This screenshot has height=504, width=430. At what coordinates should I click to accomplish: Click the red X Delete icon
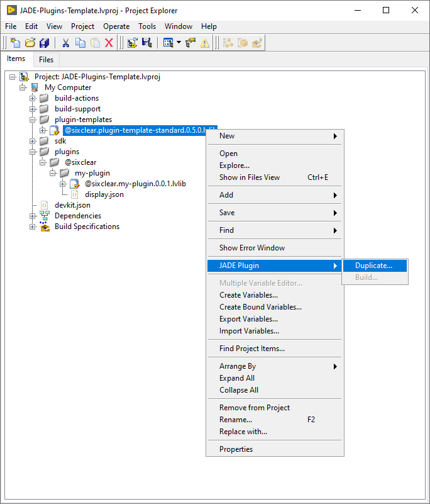(x=109, y=42)
